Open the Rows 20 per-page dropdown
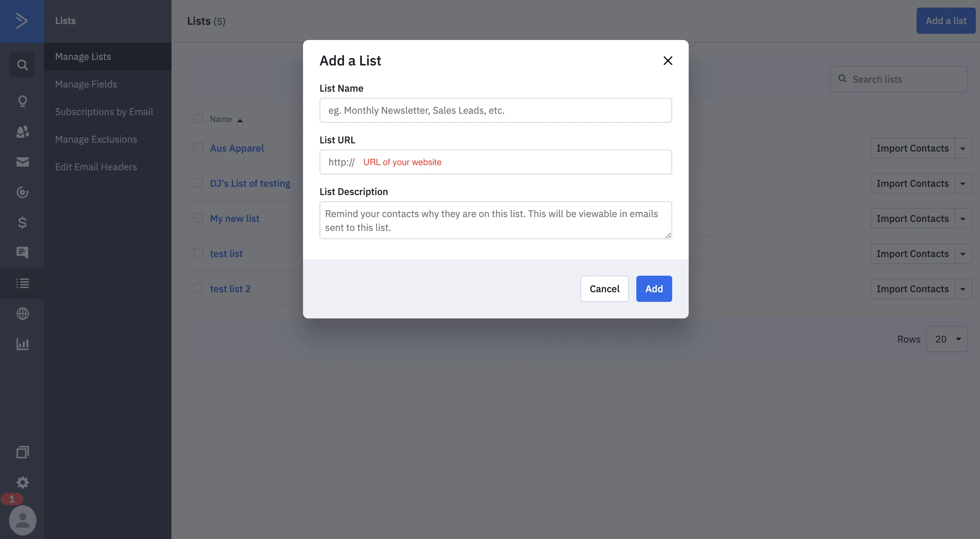 coord(947,339)
